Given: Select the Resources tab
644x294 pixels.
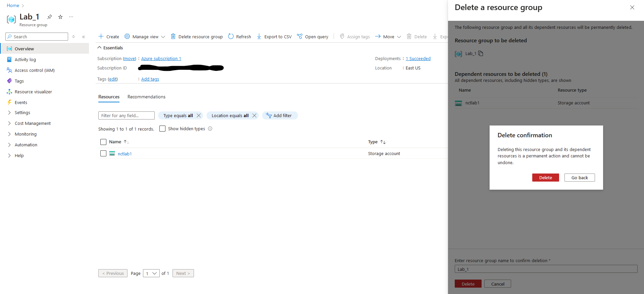Looking at the screenshot, I should point(109,97).
